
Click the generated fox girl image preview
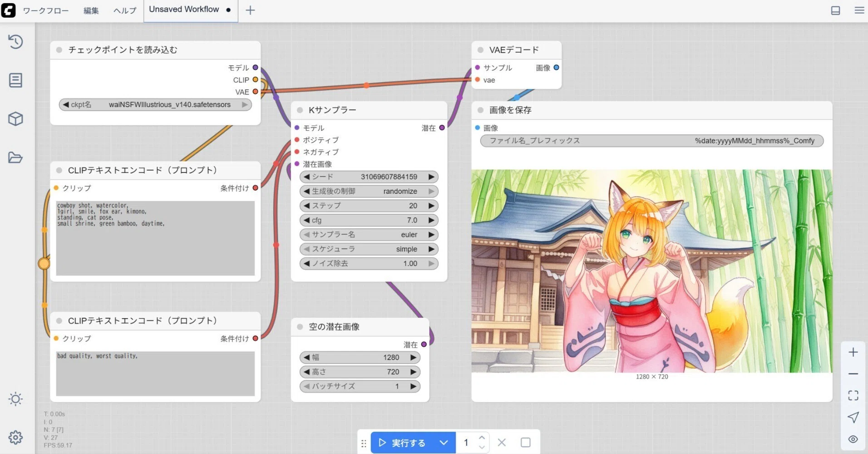coord(652,271)
